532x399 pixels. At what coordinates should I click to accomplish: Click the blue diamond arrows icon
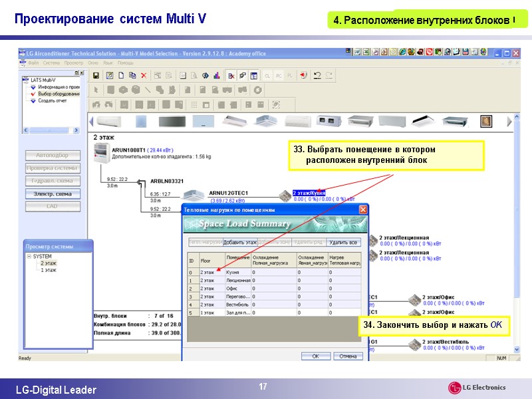click(205, 75)
